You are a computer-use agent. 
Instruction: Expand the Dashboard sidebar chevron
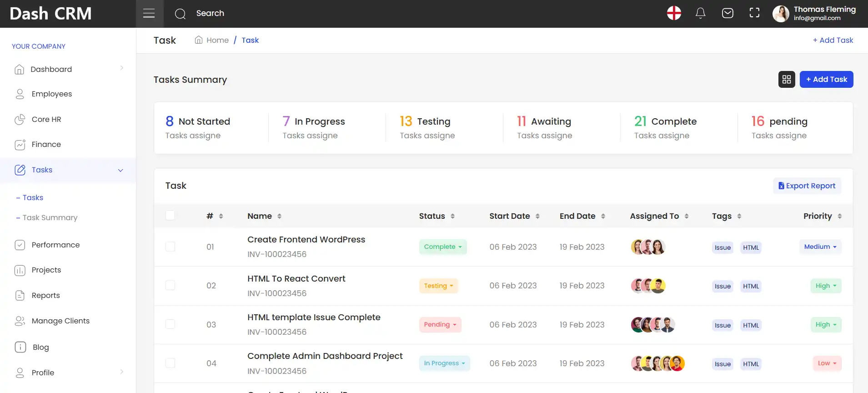pyautogui.click(x=121, y=68)
